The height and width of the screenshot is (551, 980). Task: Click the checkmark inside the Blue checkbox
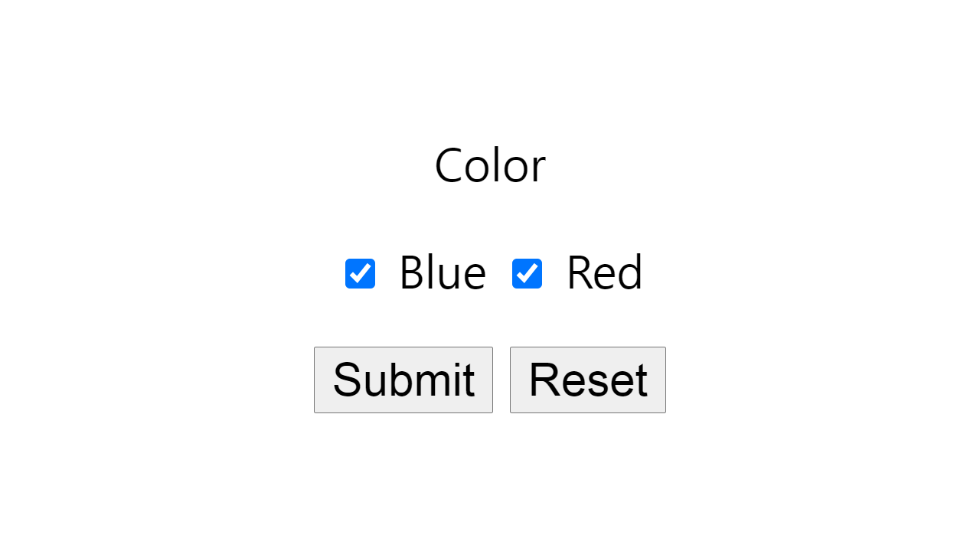coord(360,273)
